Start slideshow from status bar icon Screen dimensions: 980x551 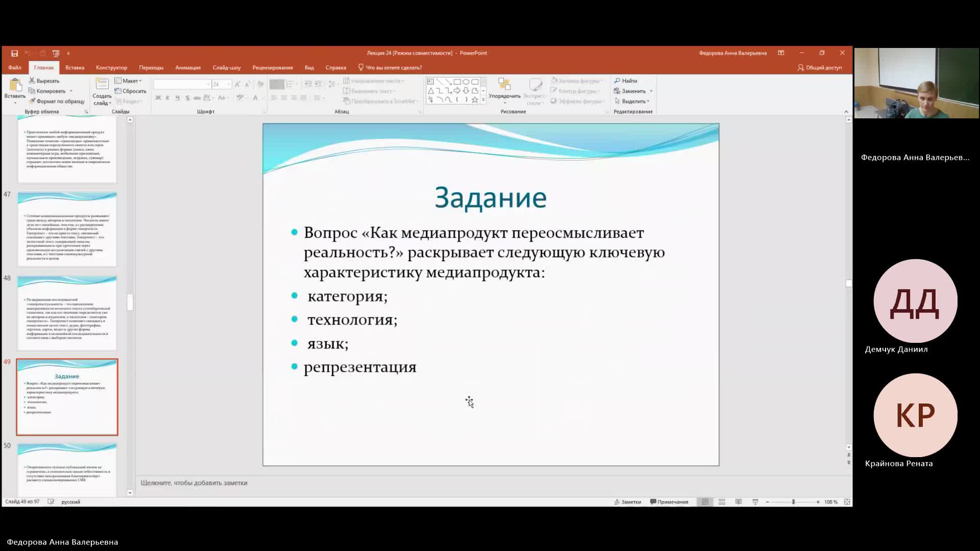755,502
